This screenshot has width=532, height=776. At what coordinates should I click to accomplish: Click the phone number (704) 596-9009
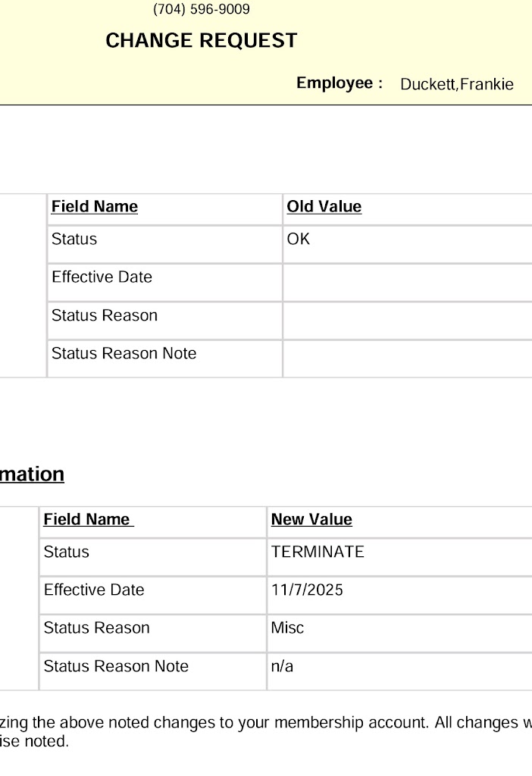point(201,10)
